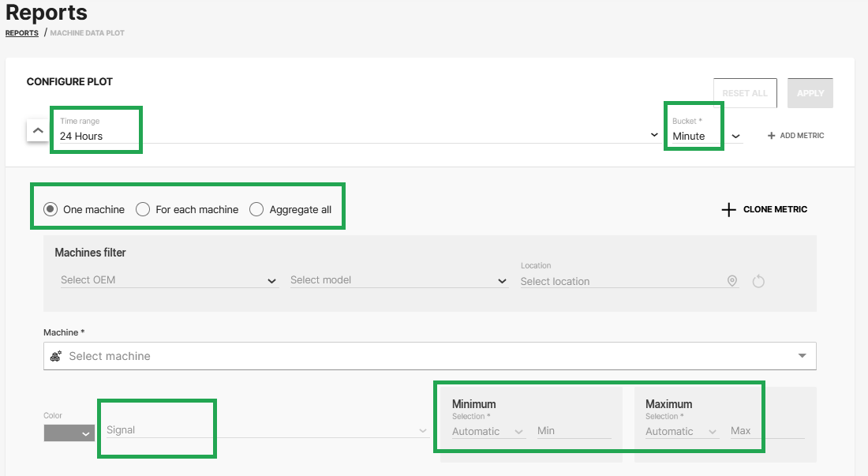This screenshot has height=476, width=868.
Task: Expand the Select OEM dropdown
Action: click(169, 280)
